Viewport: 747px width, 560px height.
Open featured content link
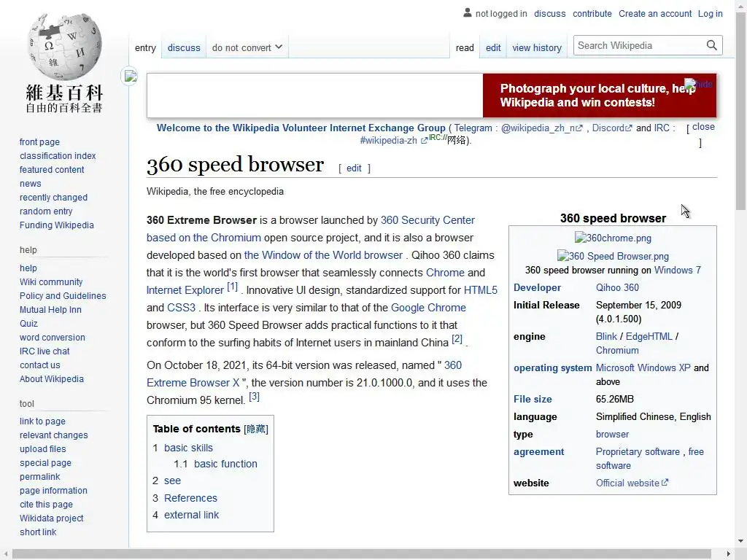[52, 169]
